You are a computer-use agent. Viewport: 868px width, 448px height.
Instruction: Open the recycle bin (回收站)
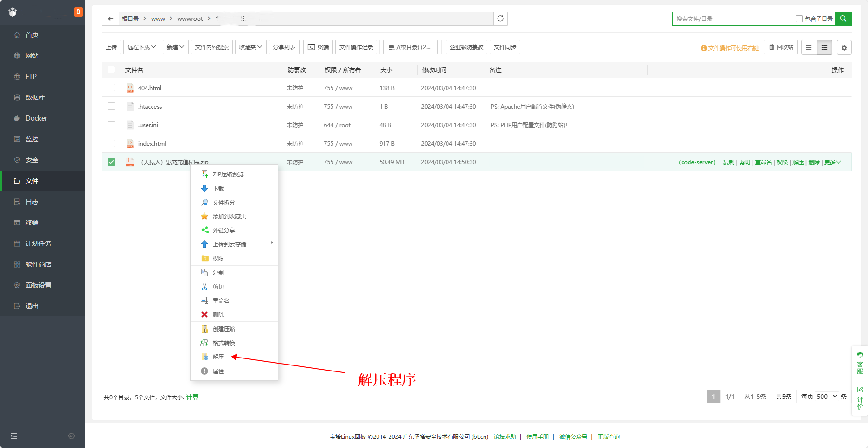[x=781, y=47]
